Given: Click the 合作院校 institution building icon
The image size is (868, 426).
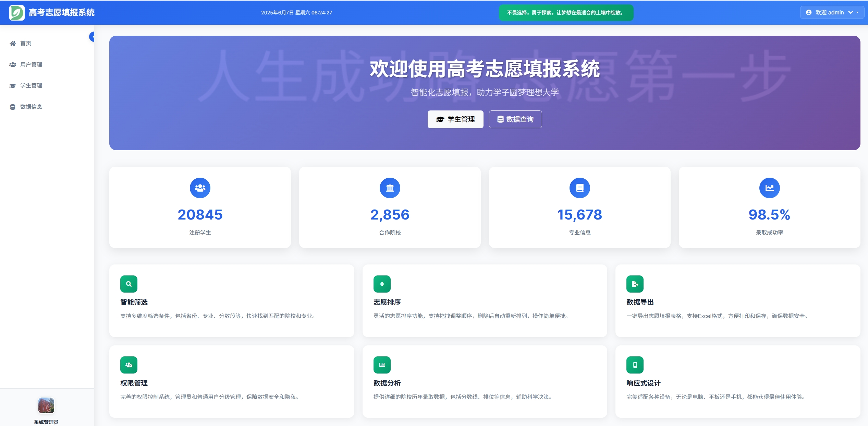Looking at the screenshot, I should (x=390, y=188).
